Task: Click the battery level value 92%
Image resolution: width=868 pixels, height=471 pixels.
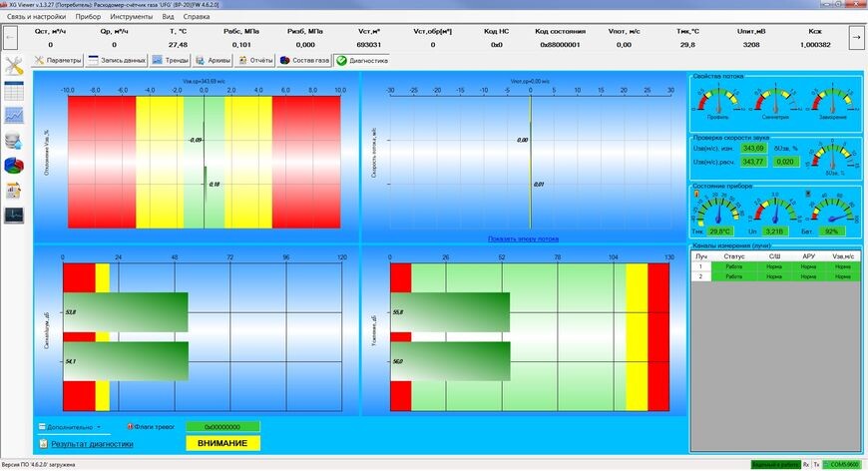Action: 831,232
